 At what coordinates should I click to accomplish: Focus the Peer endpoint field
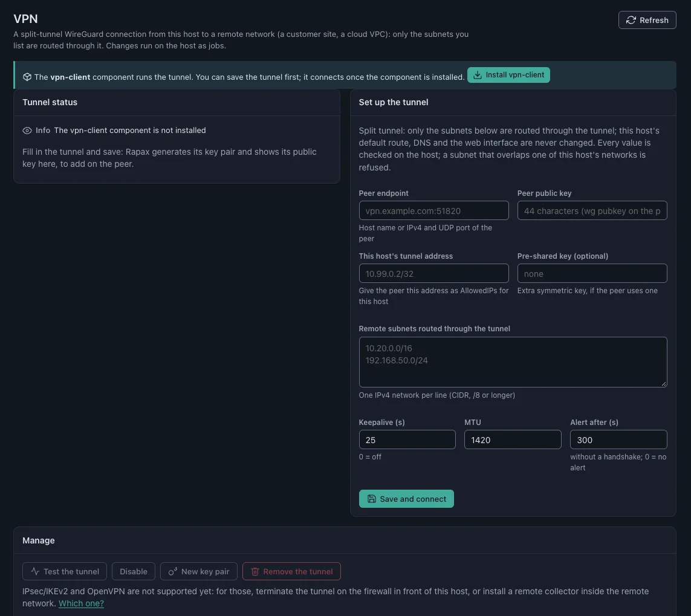433,210
